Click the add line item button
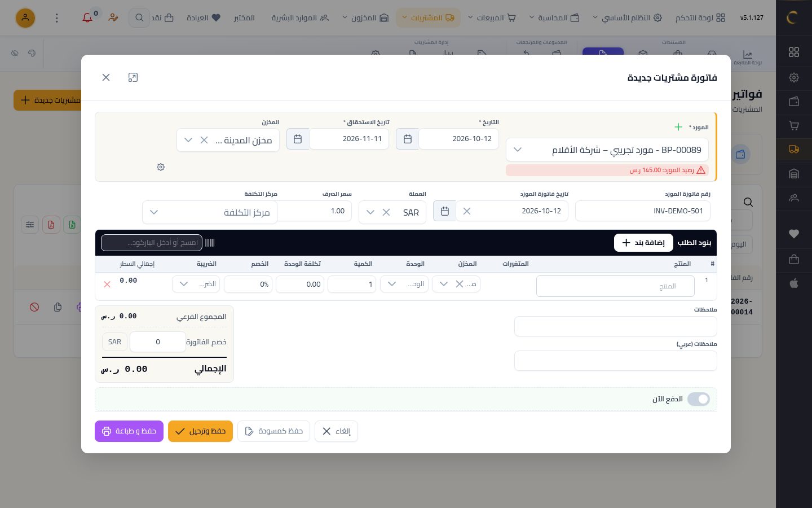The height and width of the screenshot is (508, 812). coord(643,243)
